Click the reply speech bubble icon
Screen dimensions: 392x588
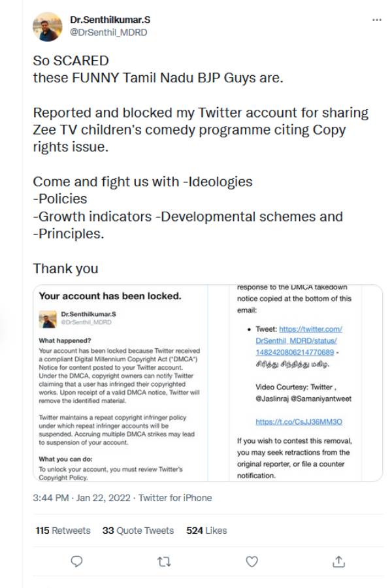click(x=76, y=561)
